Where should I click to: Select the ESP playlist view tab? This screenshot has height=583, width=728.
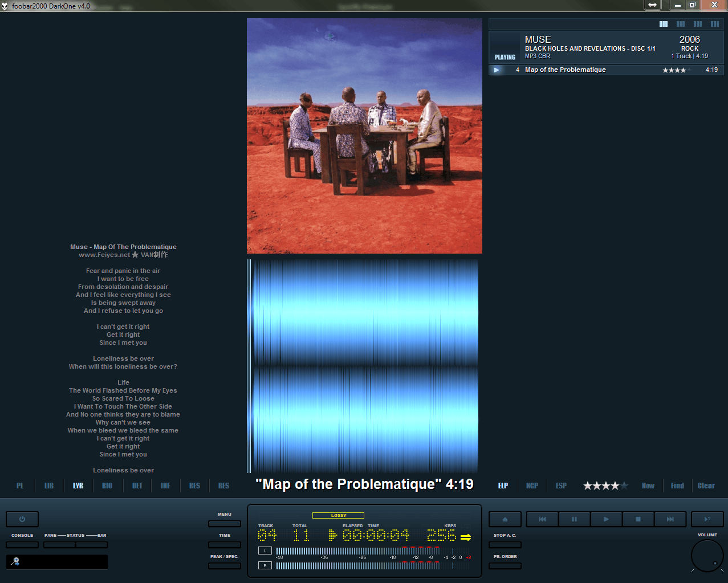[x=561, y=486]
